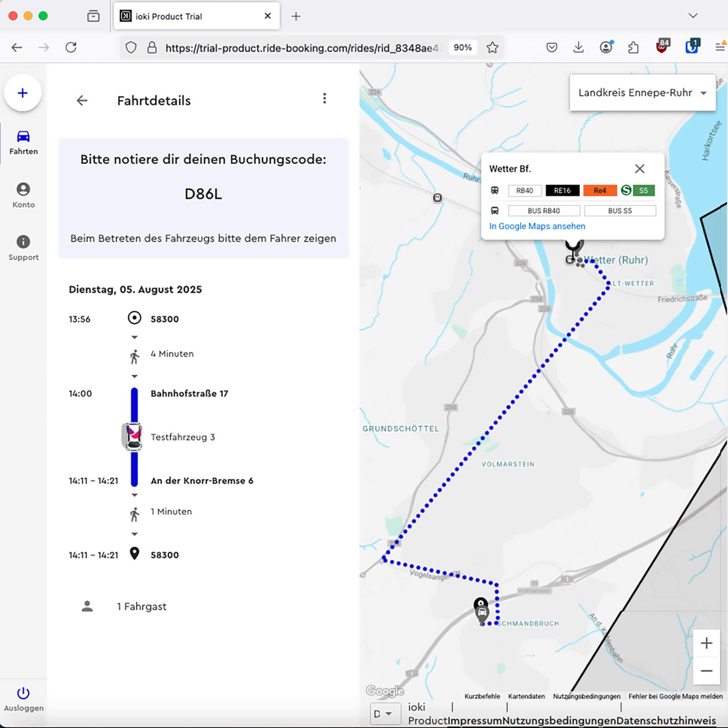Click the transit stop icon northwest of Wetter
The image size is (728, 728).
click(x=437, y=198)
